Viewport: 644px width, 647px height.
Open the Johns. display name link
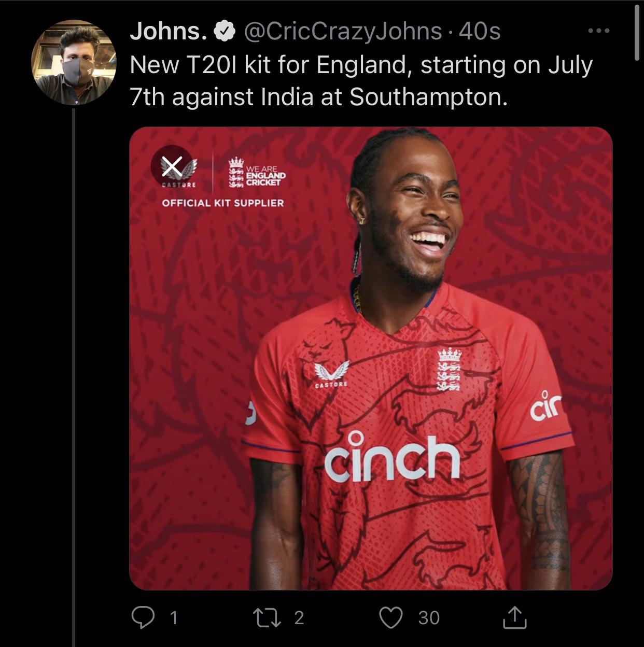coord(169,32)
